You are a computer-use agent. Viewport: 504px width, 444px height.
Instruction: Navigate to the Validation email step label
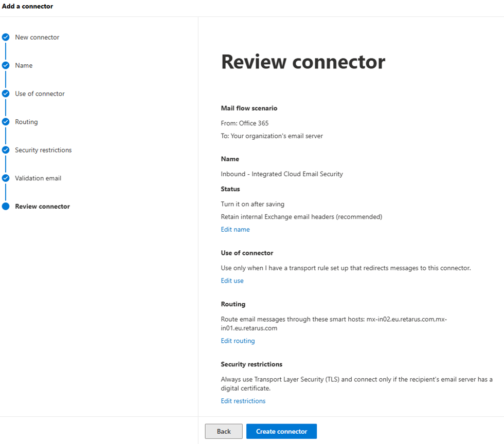(38, 178)
